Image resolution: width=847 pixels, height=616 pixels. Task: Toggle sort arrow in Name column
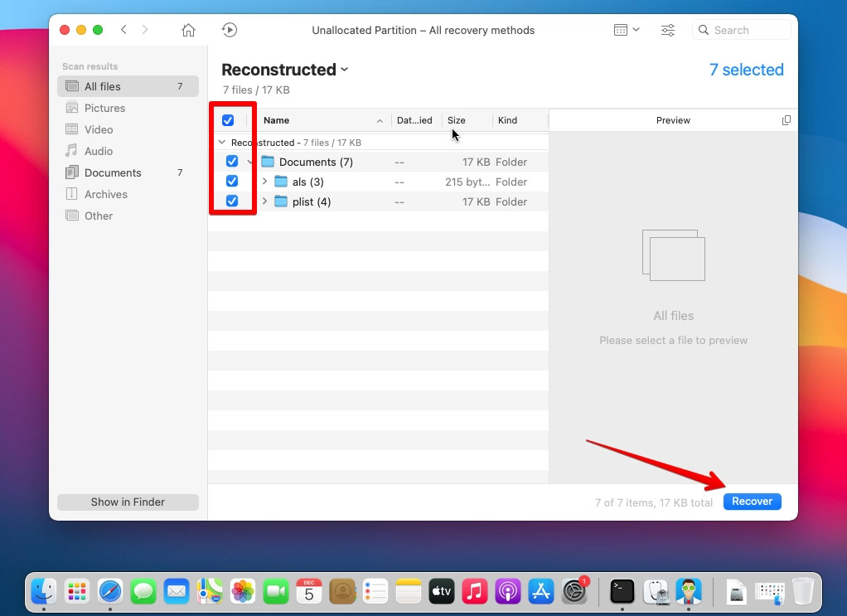tap(380, 120)
